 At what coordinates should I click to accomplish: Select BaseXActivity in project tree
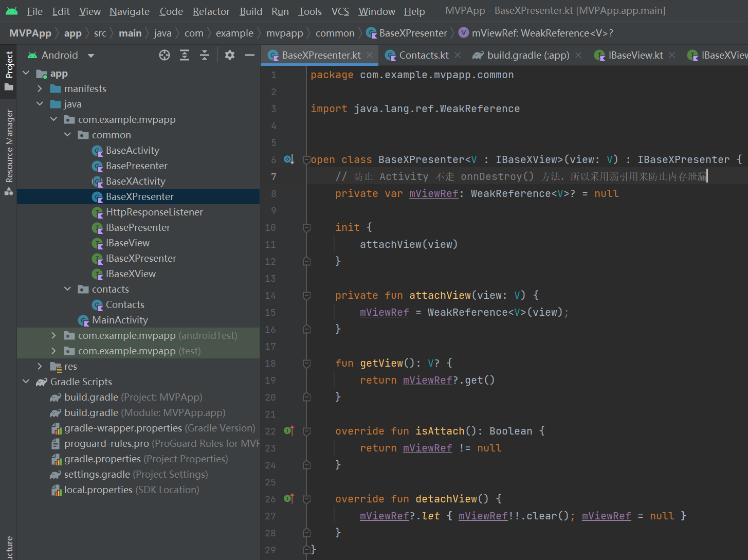(x=135, y=182)
